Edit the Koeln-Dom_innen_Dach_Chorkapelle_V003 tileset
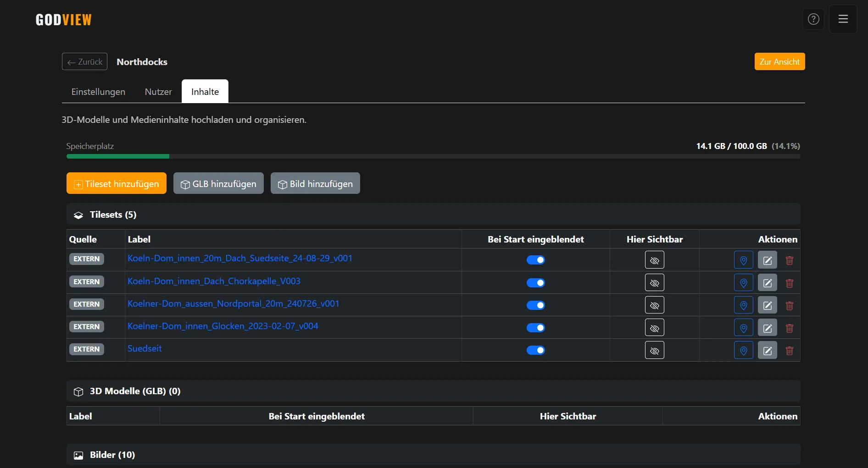The height and width of the screenshot is (468, 868). coord(767,283)
